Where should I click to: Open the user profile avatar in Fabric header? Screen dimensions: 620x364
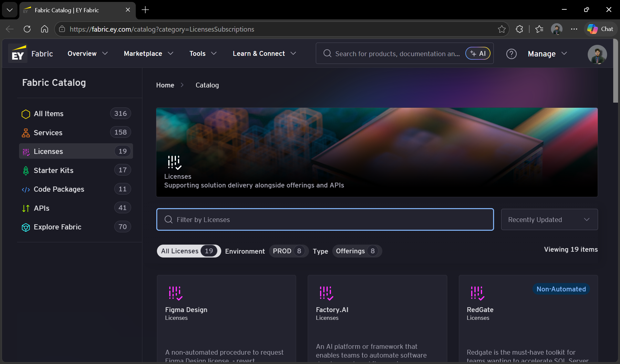point(597,54)
